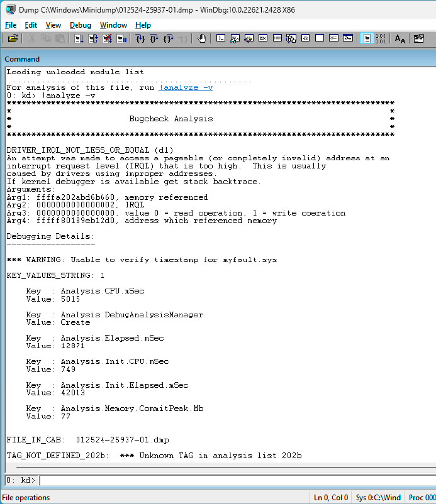
Task: Open the Locals window toolbar icon
Action: pyautogui.click(x=249, y=38)
